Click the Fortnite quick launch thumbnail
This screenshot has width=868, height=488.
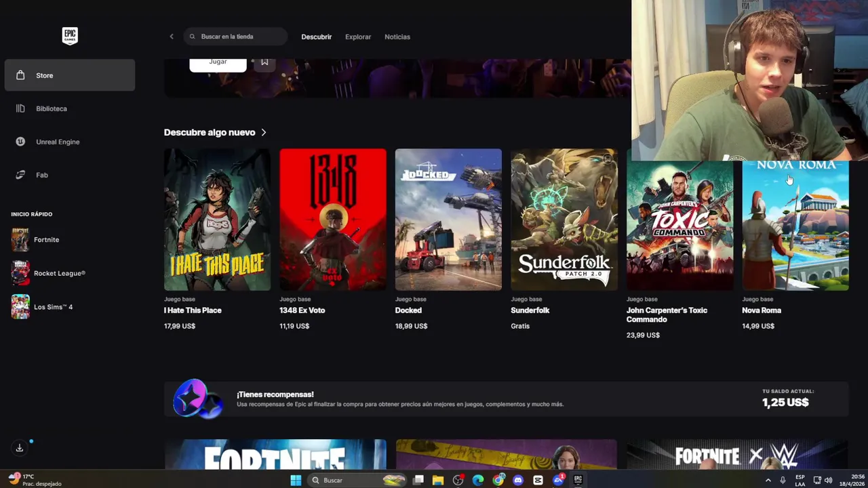pos(20,240)
